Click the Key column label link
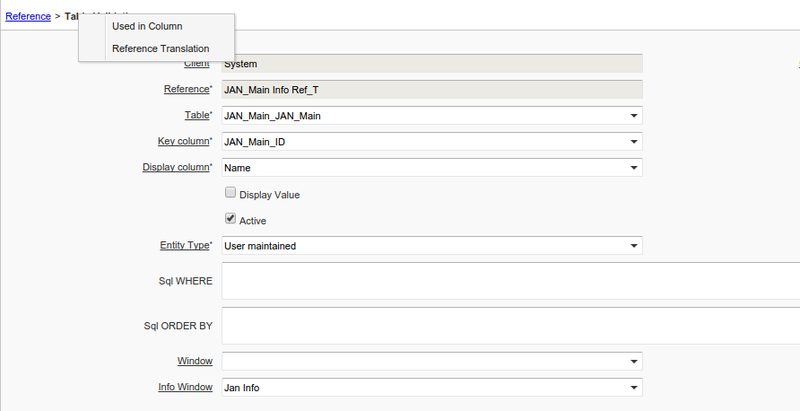The width and height of the screenshot is (800, 411). pyautogui.click(x=183, y=142)
